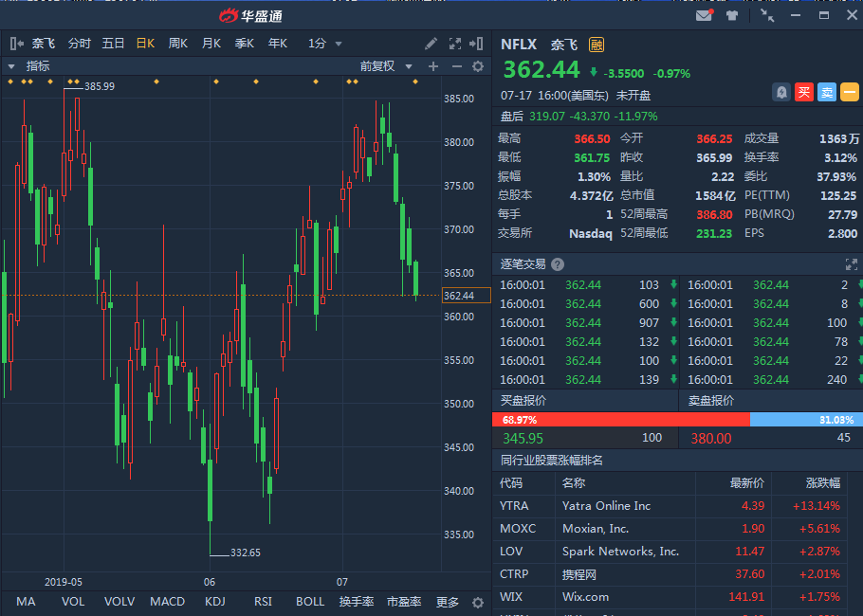Open the 前复权 adjustment dropdown
863x616 pixels.
pyautogui.click(x=388, y=66)
